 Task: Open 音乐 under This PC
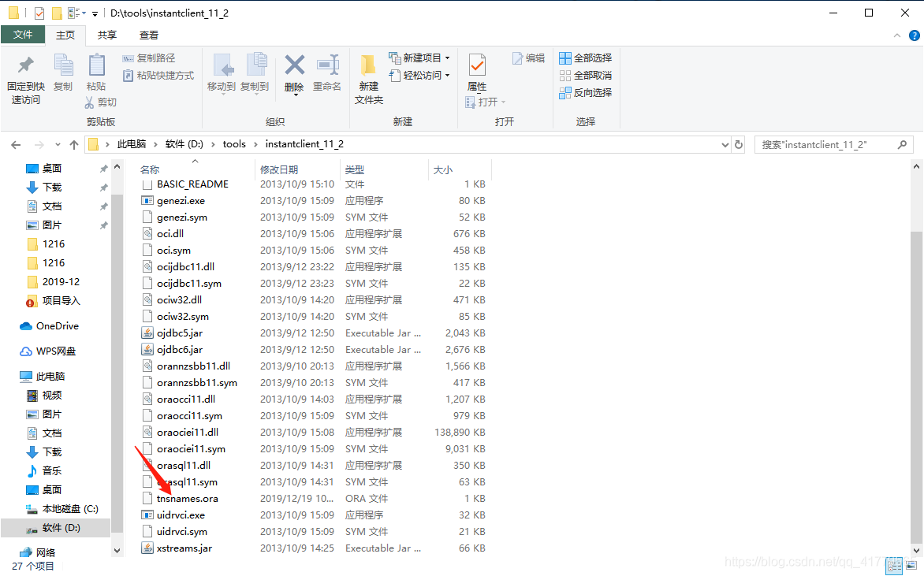click(x=51, y=470)
